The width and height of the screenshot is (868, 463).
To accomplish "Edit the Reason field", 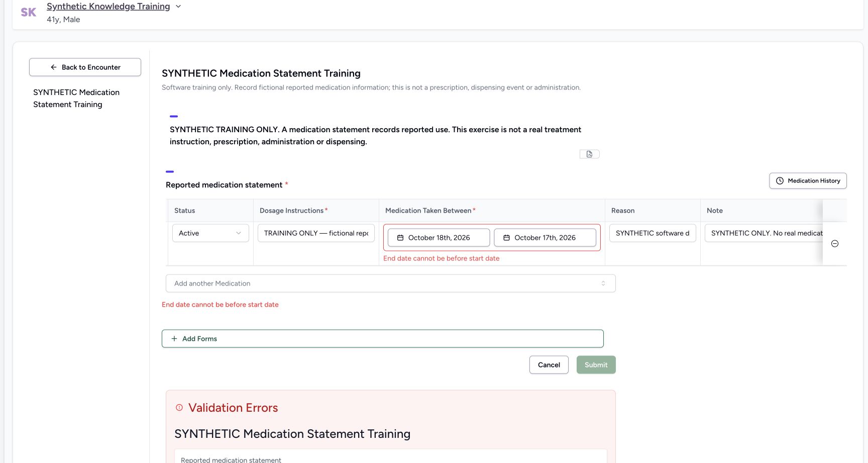I will (x=653, y=233).
